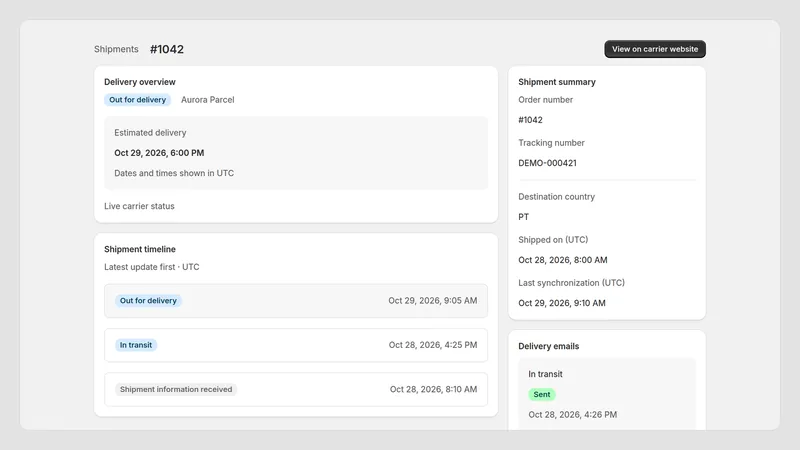This screenshot has height=450, width=800.
Task: Click the Shipment timeline heading
Action: click(x=140, y=249)
